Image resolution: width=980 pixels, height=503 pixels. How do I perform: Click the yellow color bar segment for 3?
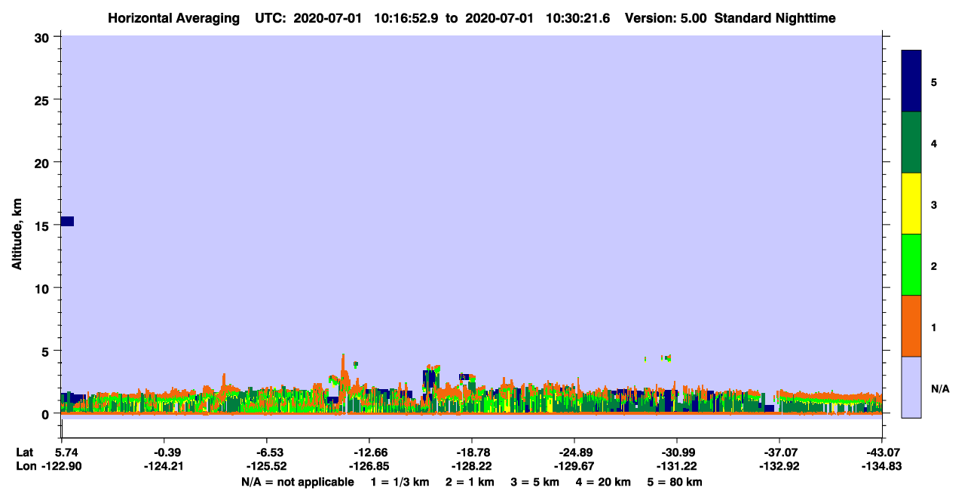coord(911,204)
